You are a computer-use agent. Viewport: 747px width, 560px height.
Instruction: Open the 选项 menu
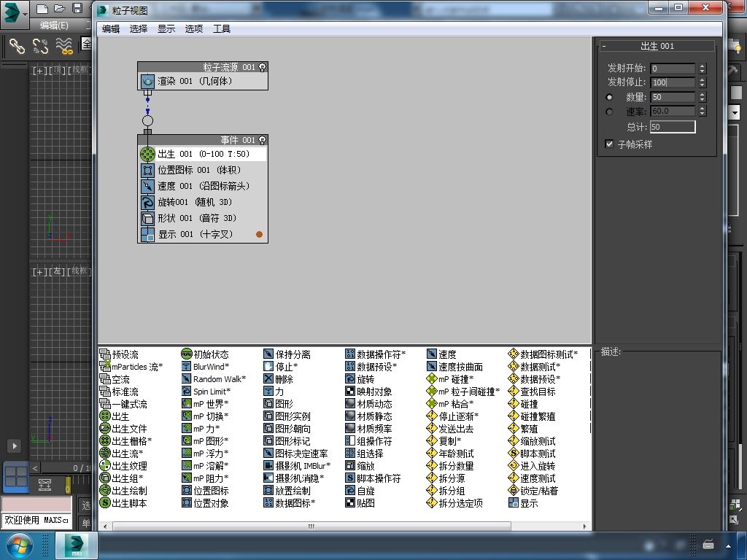pos(194,29)
